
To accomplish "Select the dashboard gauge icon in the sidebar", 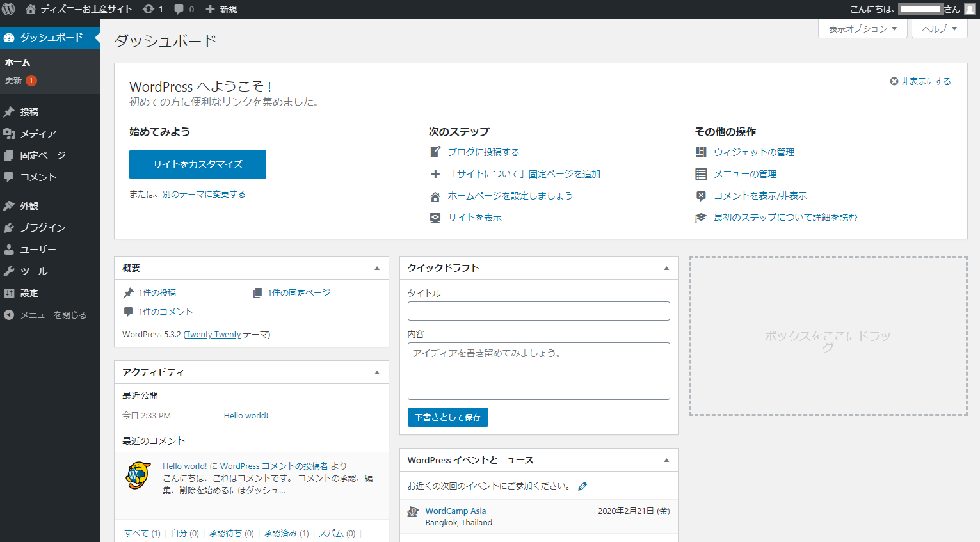I will [9, 38].
